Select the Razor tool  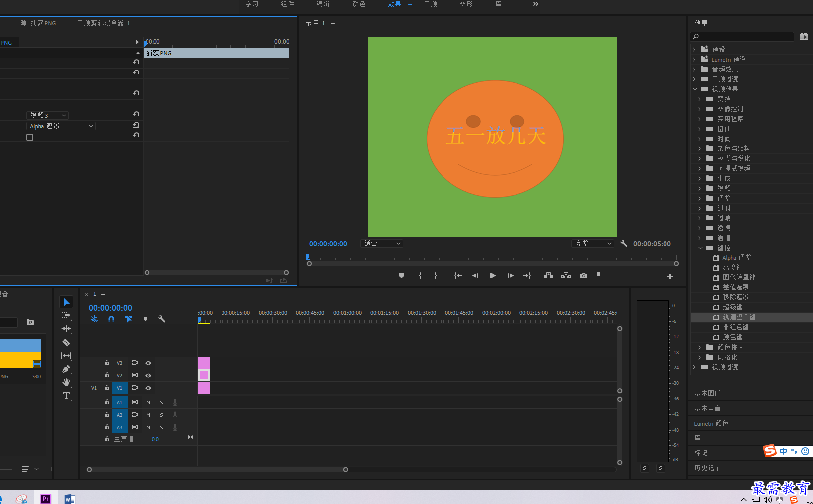coord(66,342)
